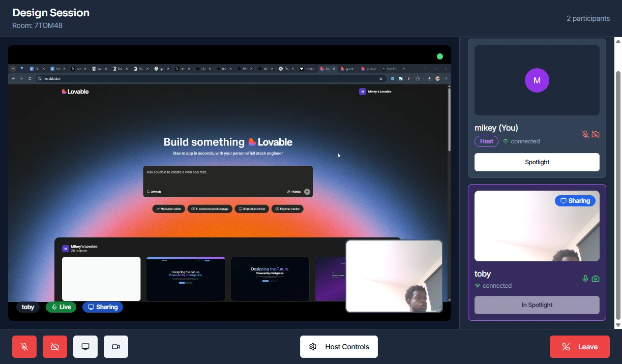Click the Sharing badge on toby's participant card
The height and width of the screenshot is (364, 622).
tap(575, 201)
